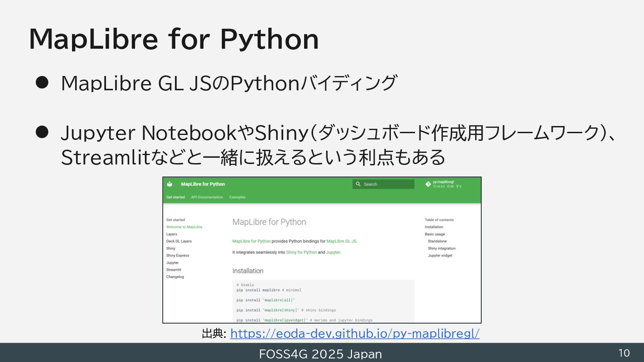Click the Get started sidebar heading
The height and width of the screenshot is (362, 644).
175,220
